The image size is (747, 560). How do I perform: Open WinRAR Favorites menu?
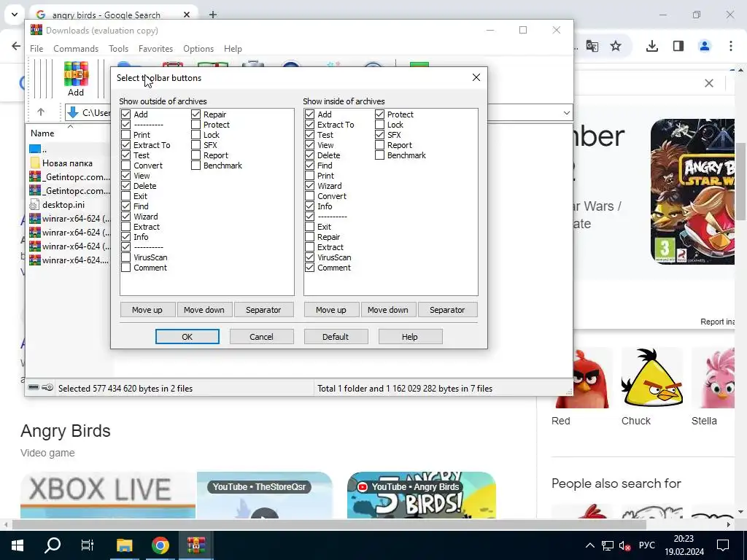pos(156,49)
